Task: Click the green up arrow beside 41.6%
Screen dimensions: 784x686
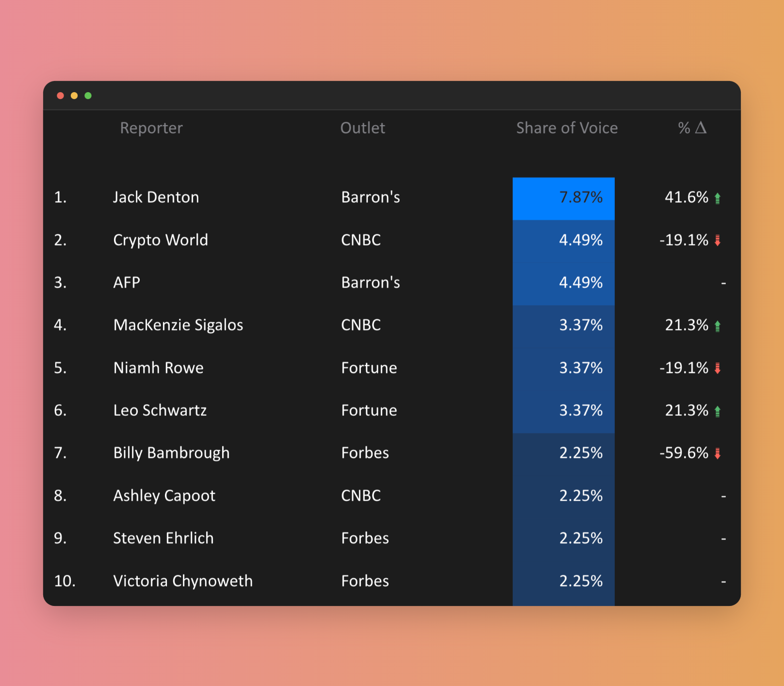Action: tap(718, 198)
